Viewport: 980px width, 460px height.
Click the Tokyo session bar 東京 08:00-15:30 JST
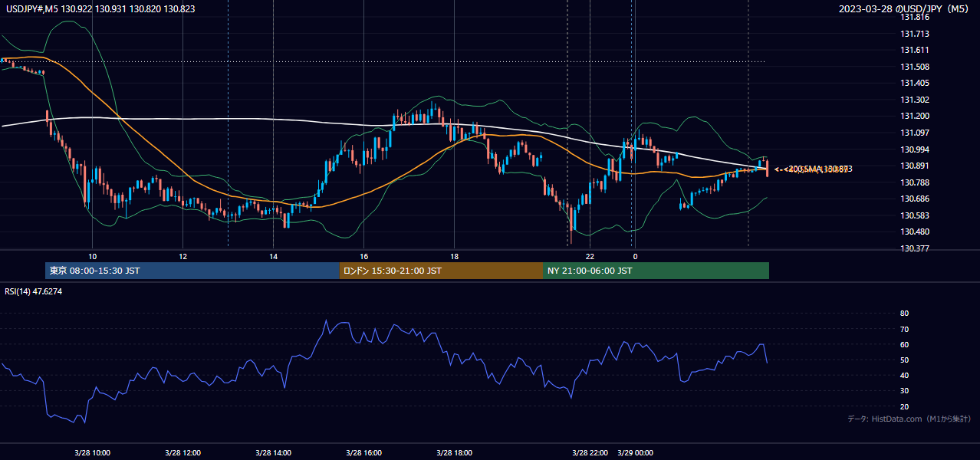[192, 271]
